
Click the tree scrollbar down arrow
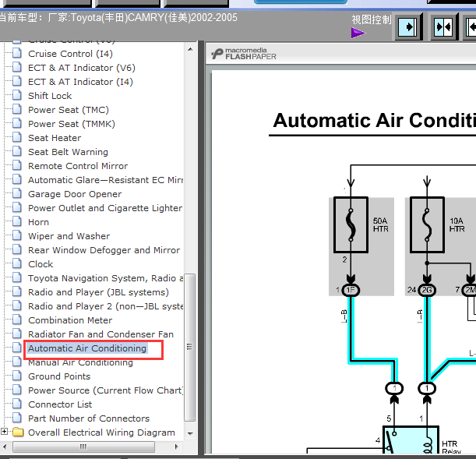190,433
